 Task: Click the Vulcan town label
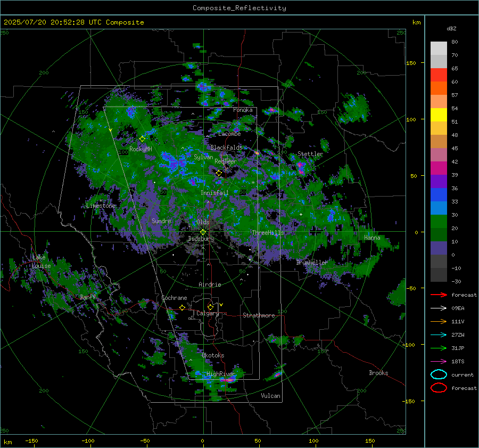click(270, 396)
